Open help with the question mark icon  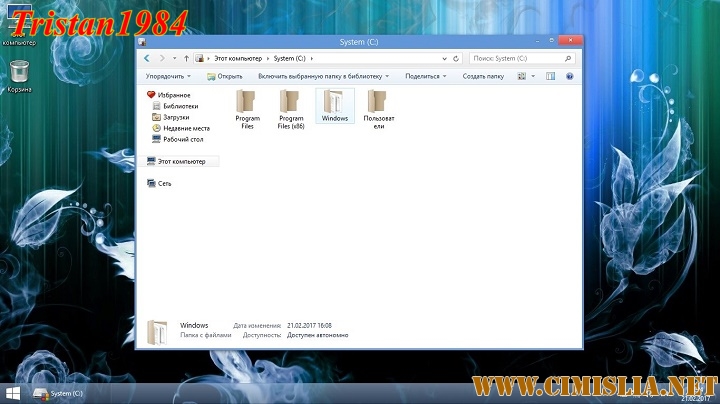pyautogui.click(x=570, y=76)
